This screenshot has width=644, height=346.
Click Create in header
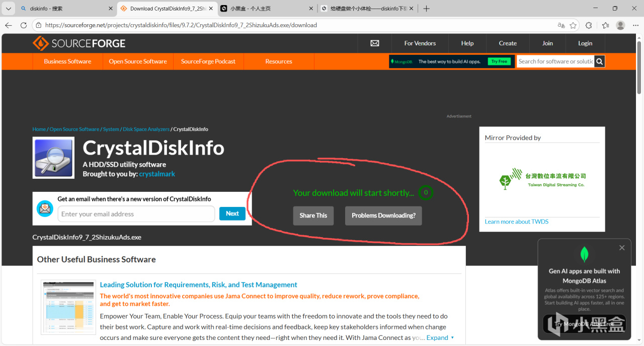point(508,43)
